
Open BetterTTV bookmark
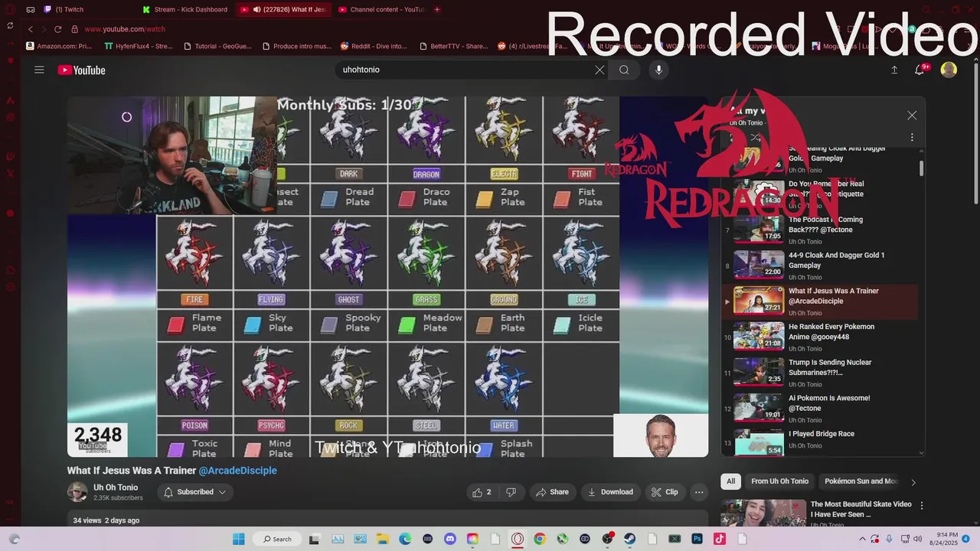453,46
